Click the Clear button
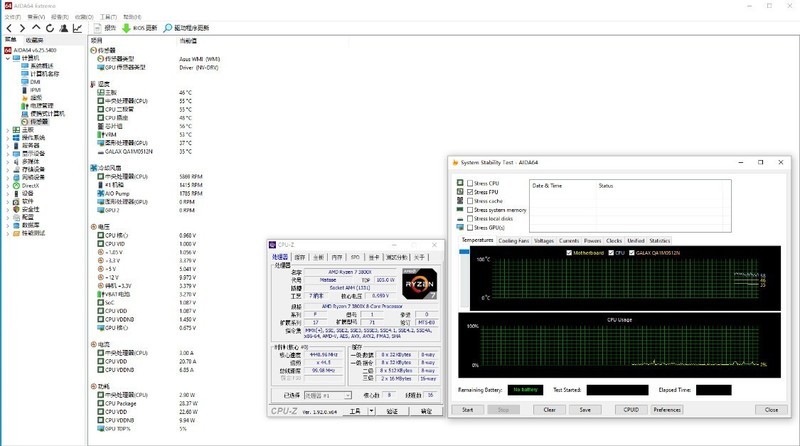This screenshot has width=800, height=446. 549,409
